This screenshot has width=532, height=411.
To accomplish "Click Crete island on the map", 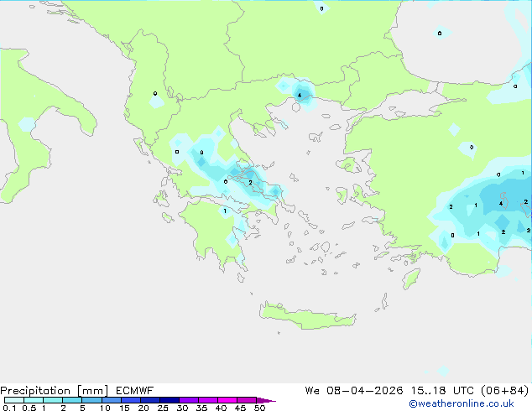I will pyautogui.click(x=307, y=316).
